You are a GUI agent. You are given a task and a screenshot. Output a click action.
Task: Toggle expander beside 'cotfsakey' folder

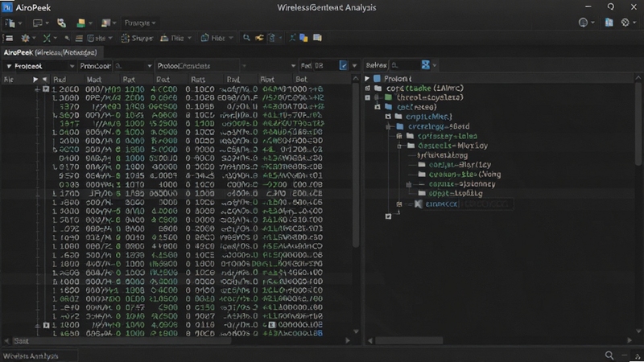[x=398, y=136]
